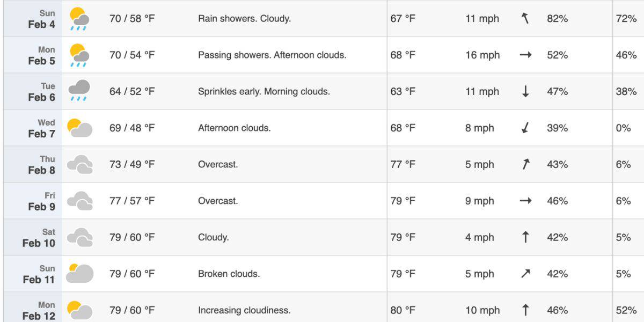Screen dimensions: 644x322
Task: Click the Mon Feb 12 increasing cloudiness icon
Action: click(79, 310)
